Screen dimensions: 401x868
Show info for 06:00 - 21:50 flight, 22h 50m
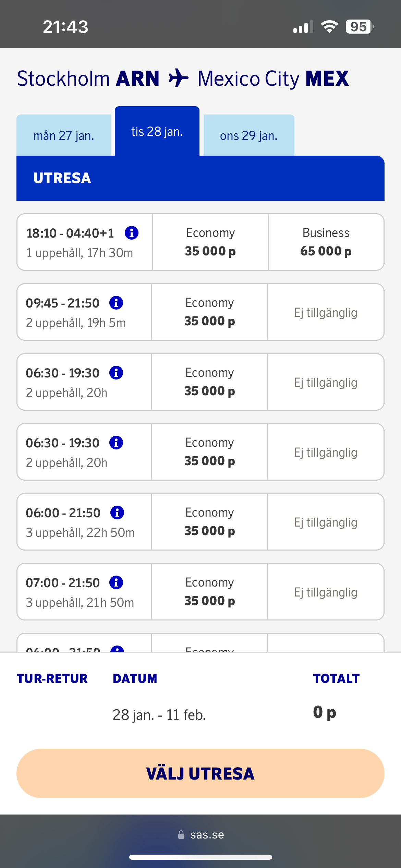point(117,513)
